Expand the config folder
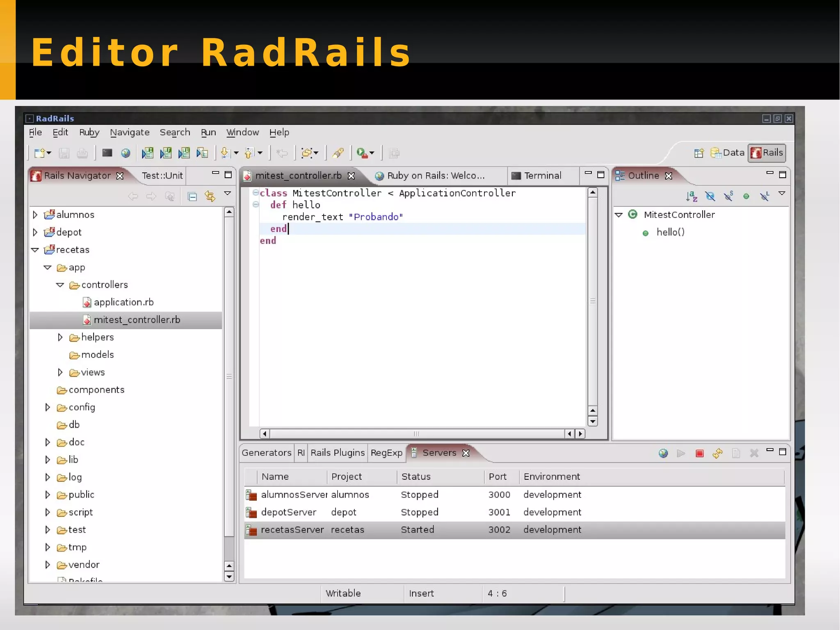Image resolution: width=840 pixels, height=630 pixels. pyautogui.click(x=48, y=407)
